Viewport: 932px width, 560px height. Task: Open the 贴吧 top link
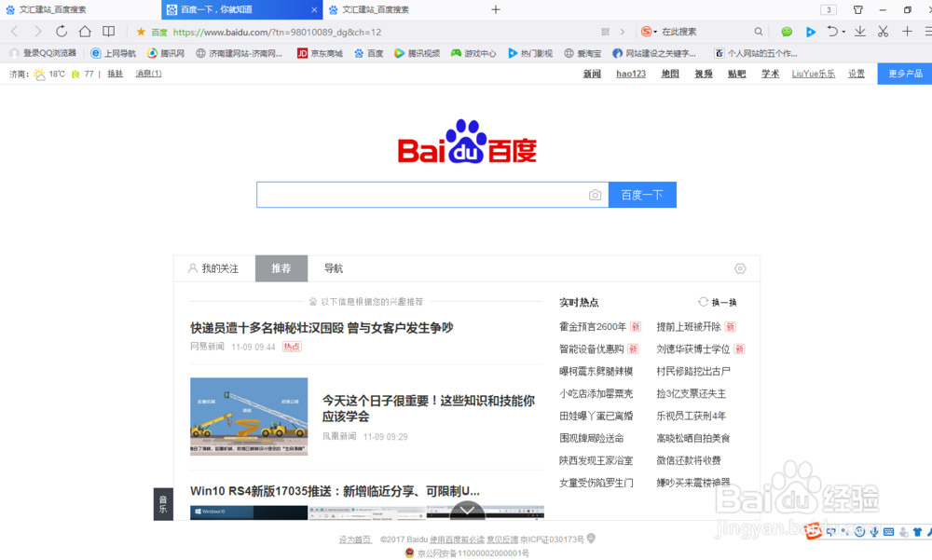[736, 74]
